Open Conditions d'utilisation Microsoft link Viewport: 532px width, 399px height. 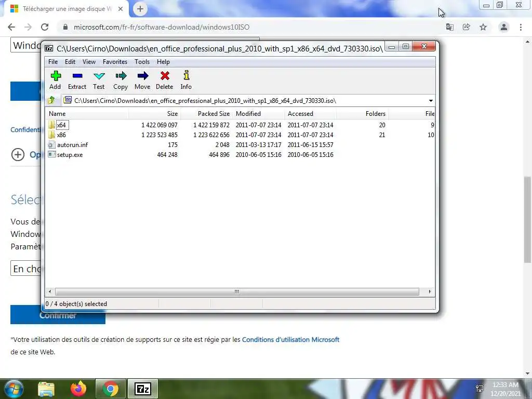click(290, 340)
